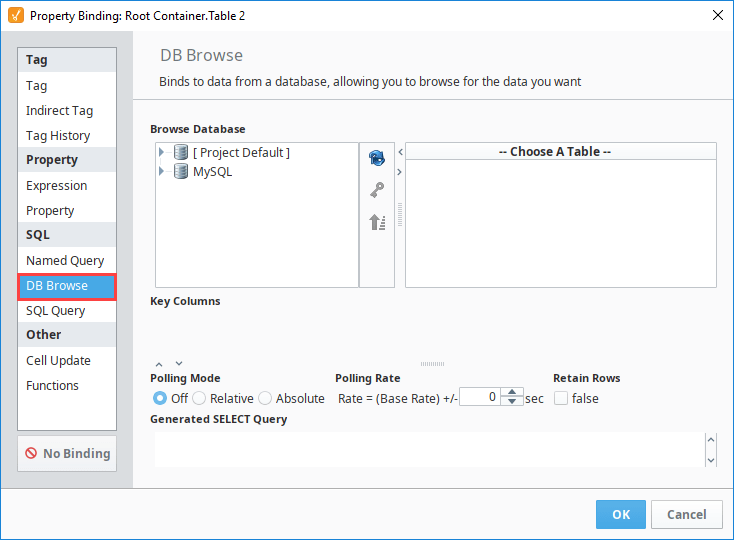
Task: Select the Relative polling mode
Action: coord(199,398)
